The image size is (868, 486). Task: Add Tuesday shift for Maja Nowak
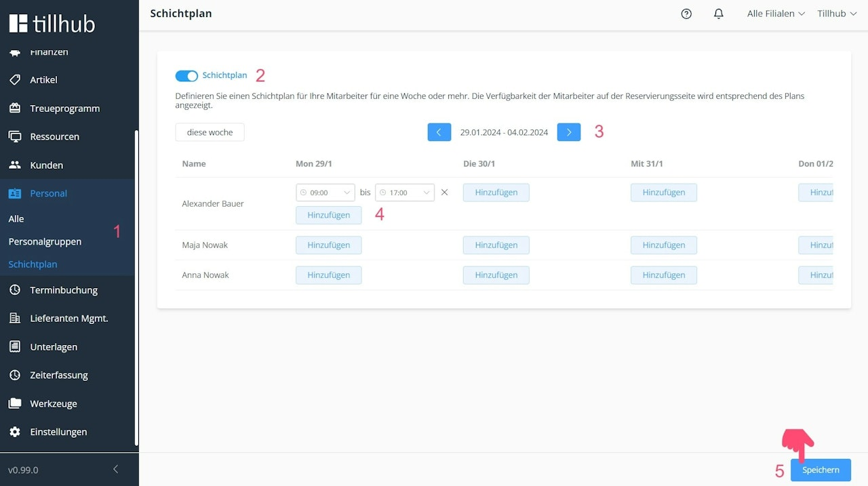pyautogui.click(x=496, y=245)
